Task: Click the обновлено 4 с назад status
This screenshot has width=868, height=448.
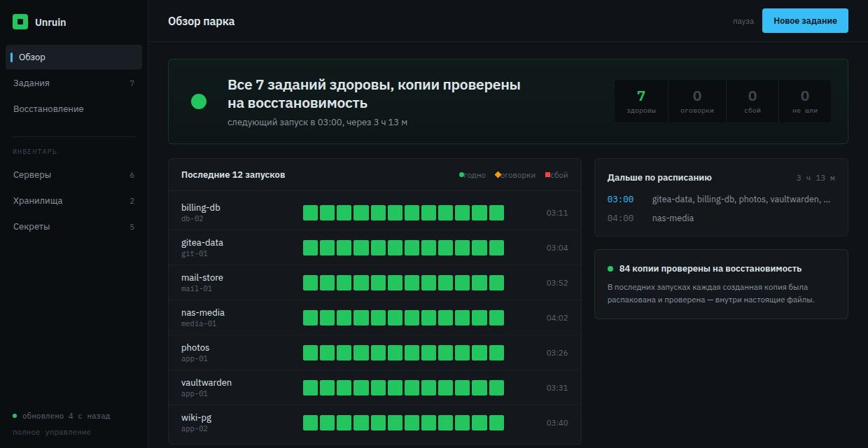Action: pos(66,416)
